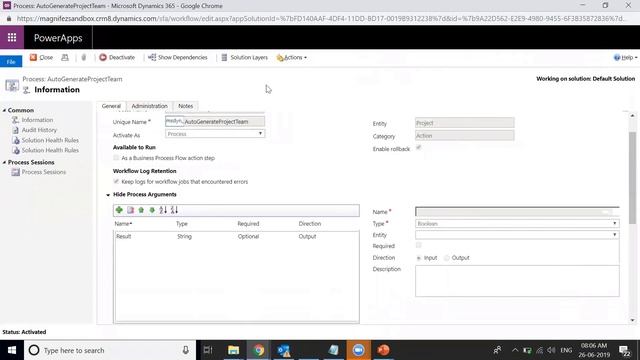Toggle the argument Required checkbox
640x360 pixels.
click(x=418, y=245)
